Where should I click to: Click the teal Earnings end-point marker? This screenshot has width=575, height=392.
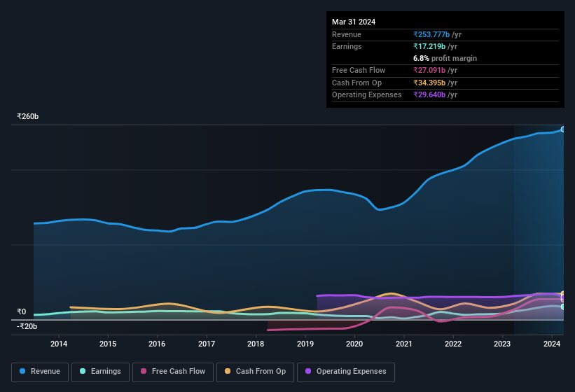(x=563, y=307)
